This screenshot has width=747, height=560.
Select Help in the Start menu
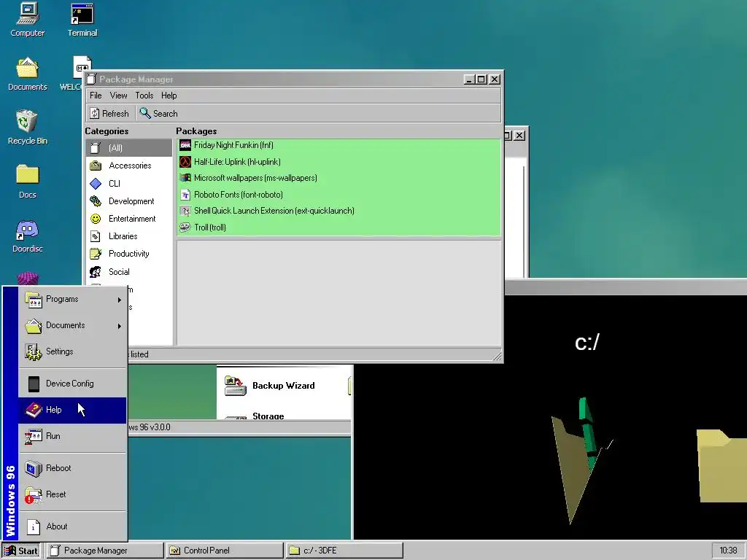[72, 410]
